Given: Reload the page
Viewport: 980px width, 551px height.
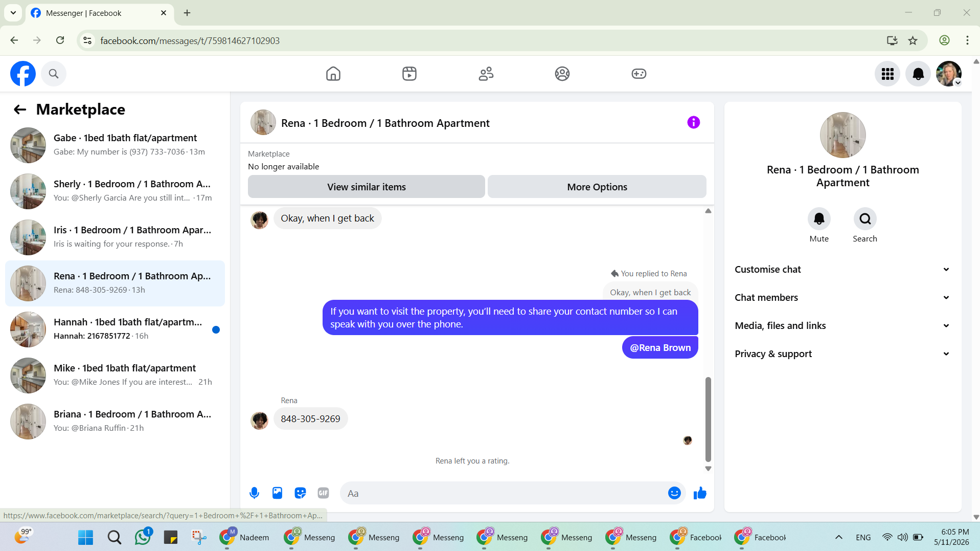Looking at the screenshot, I should point(60,40).
